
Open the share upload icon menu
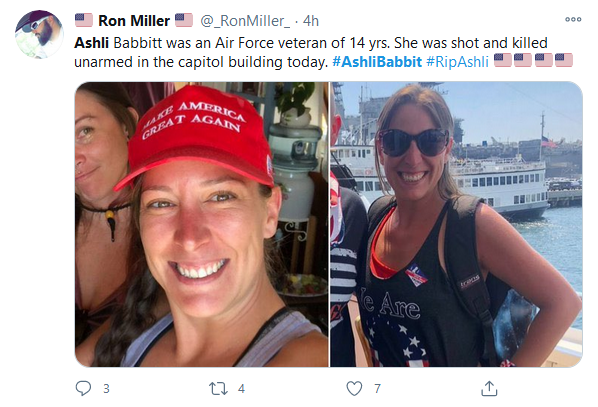tap(489, 388)
